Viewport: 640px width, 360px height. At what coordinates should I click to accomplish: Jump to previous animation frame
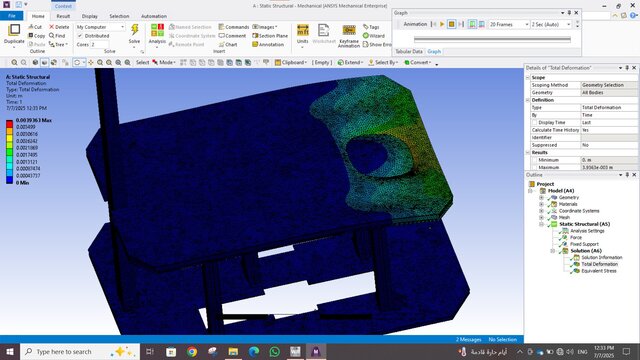tap(433, 24)
